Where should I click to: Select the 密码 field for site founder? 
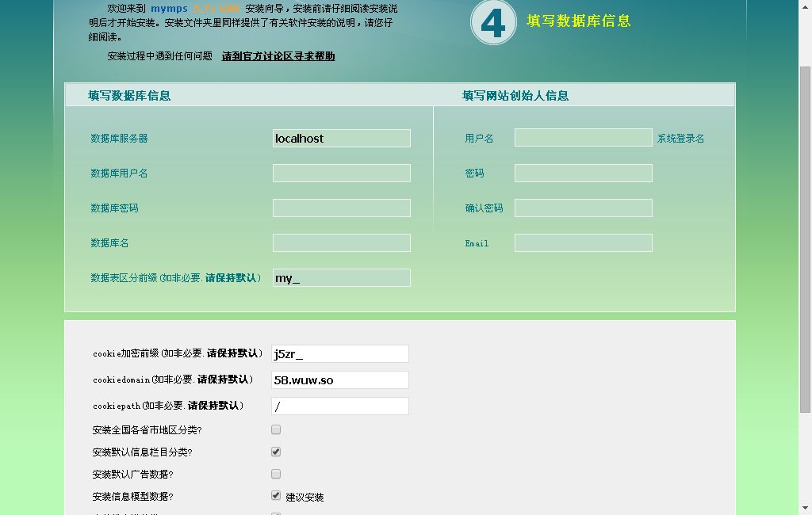coord(583,173)
